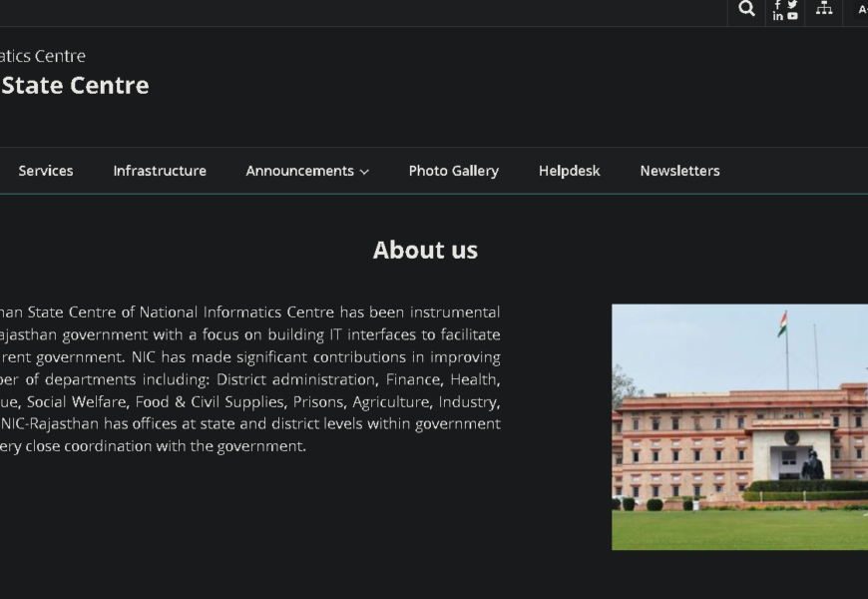Click the About us heading
868x599 pixels.
(x=425, y=250)
